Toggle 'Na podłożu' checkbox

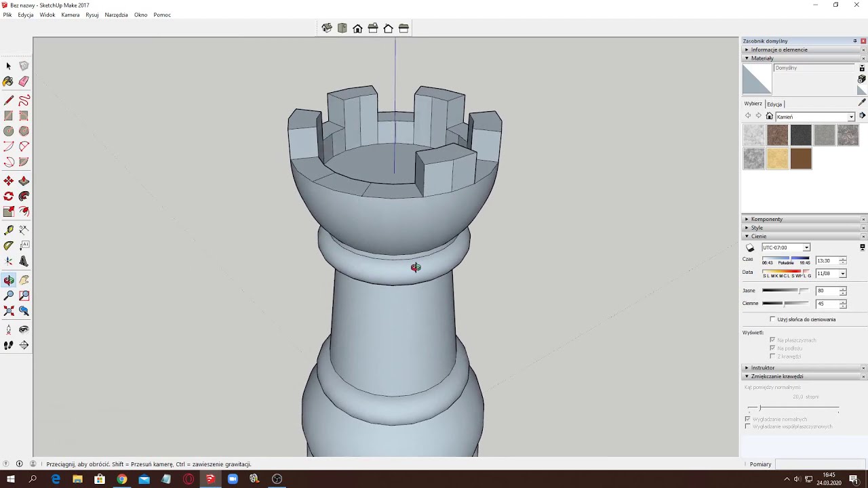coord(772,348)
